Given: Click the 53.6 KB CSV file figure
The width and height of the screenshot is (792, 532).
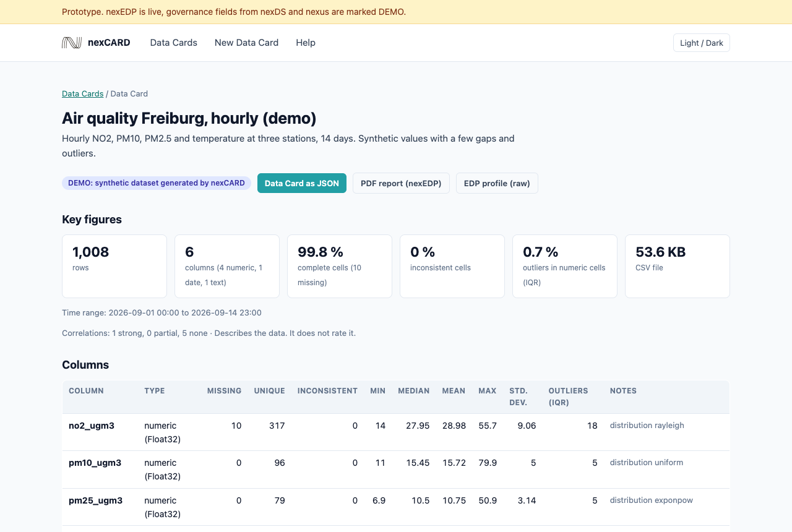Looking at the screenshot, I should 678,266.
